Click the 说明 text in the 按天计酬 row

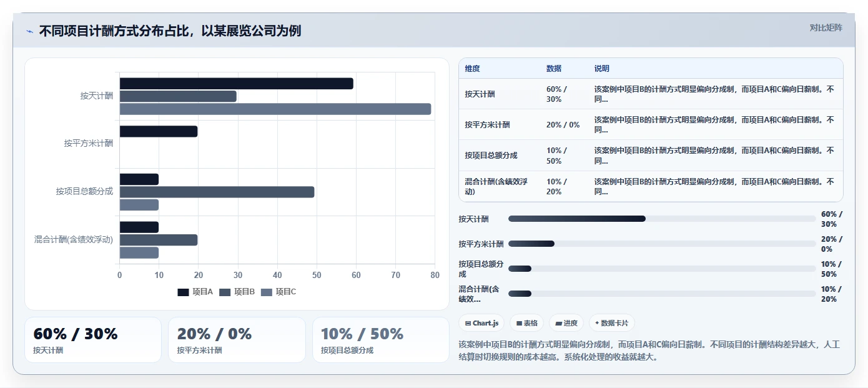[714, 94]
